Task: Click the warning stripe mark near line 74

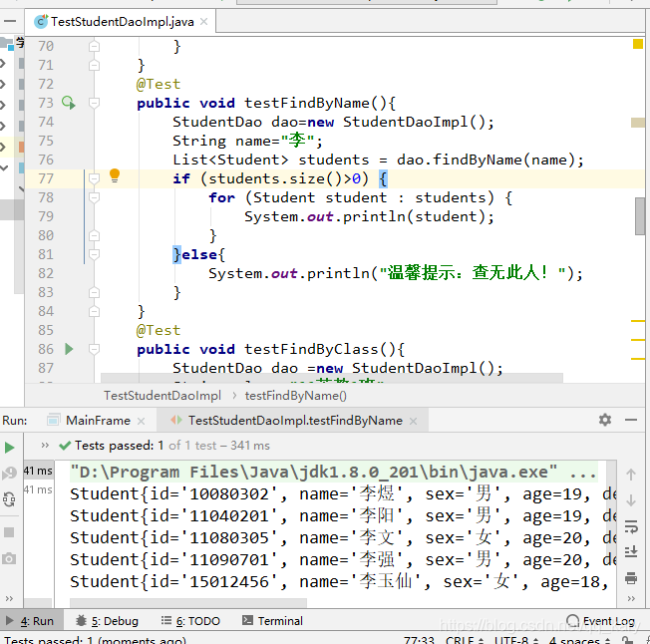Action: (x=638, y=123)
